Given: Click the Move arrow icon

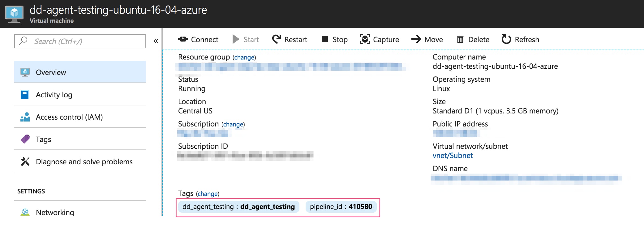Looking at the screenshot, I should 416,39.
